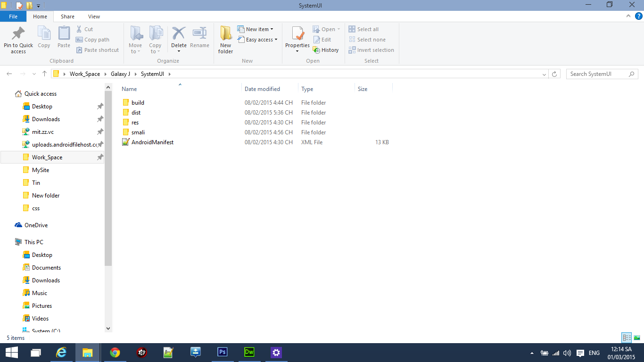Click the navigation pane scroll down arrow
The height and width of the screenshot is (362, 644).
click(x=108, y=328)
